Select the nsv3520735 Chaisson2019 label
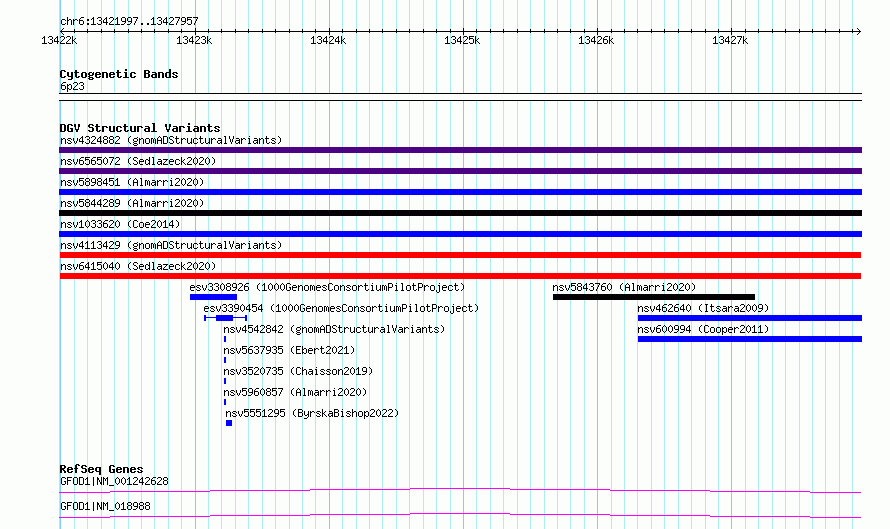 (298, 371)
